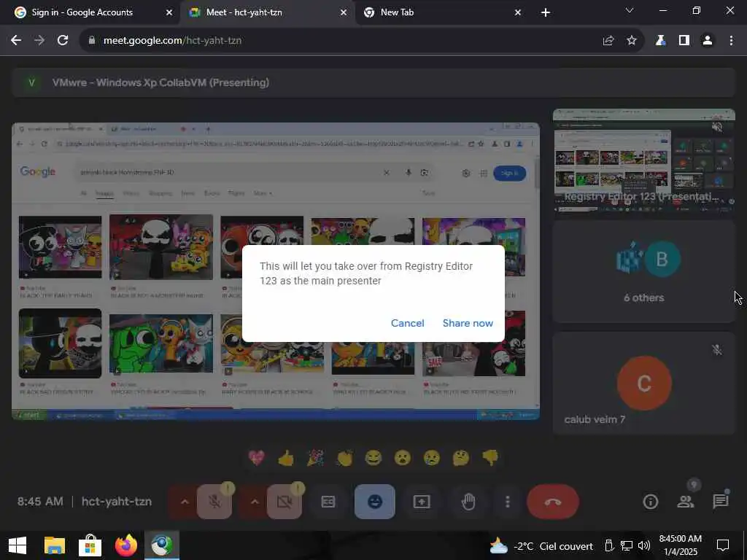Send the thinking face reaction
Image resolution: width=747 pixels, height=560 pixels.
461,458
